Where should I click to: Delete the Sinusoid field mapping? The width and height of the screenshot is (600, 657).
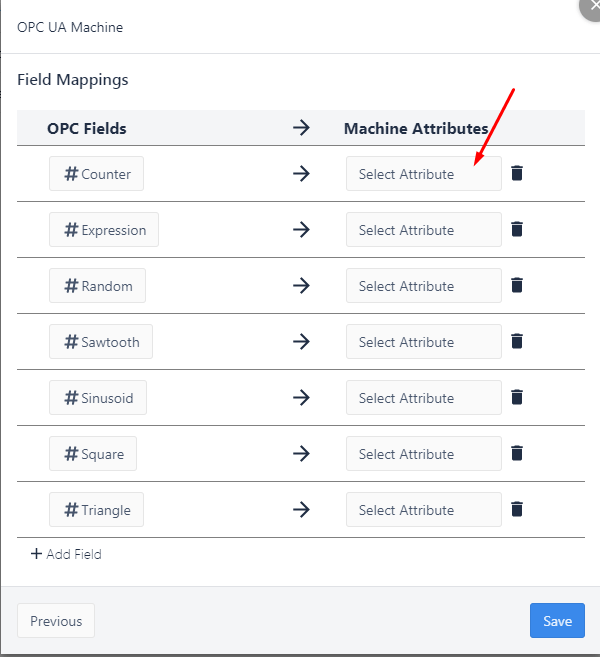517,397
